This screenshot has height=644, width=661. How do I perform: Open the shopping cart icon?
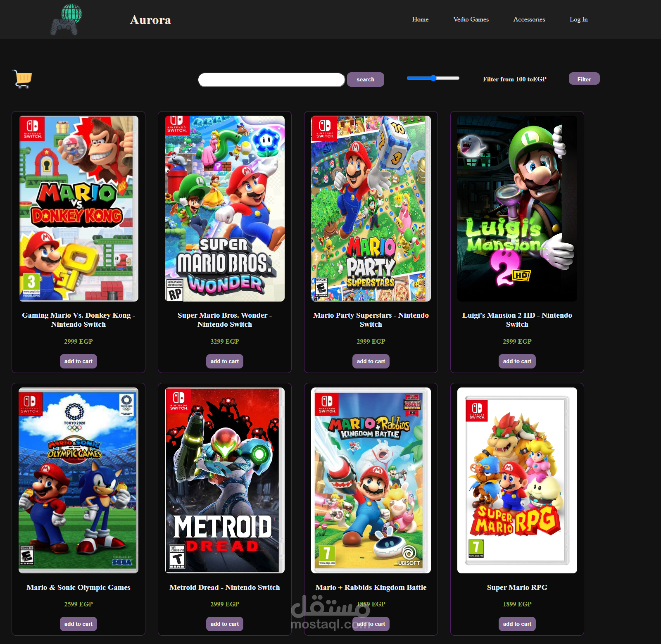(23, 79)
